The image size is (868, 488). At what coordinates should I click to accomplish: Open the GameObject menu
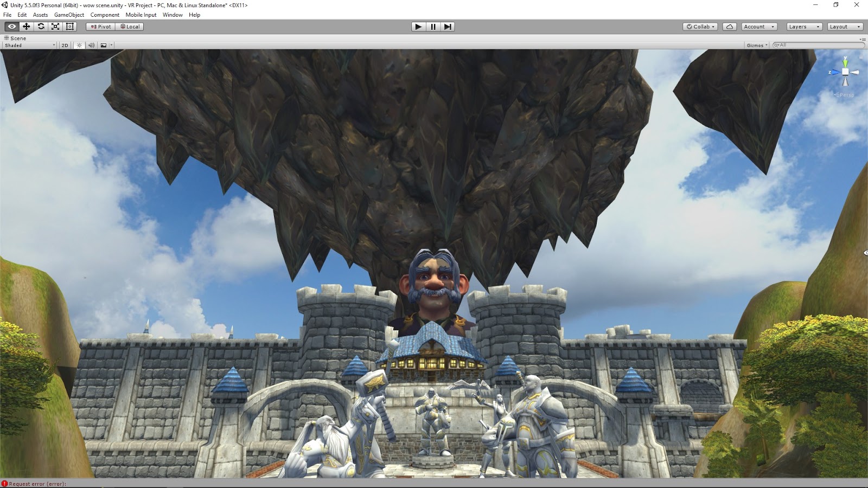[x=69, y=15]
